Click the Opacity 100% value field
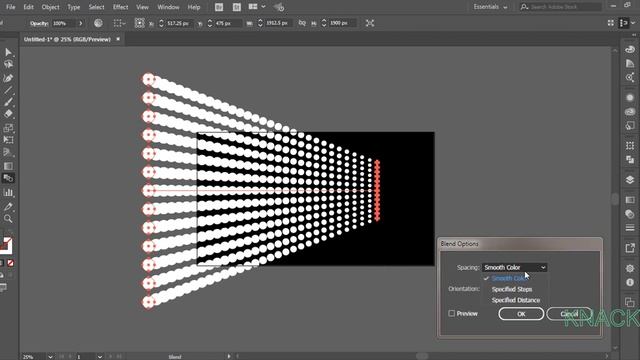Screen dimensions: 640x360 pos(64,23)
